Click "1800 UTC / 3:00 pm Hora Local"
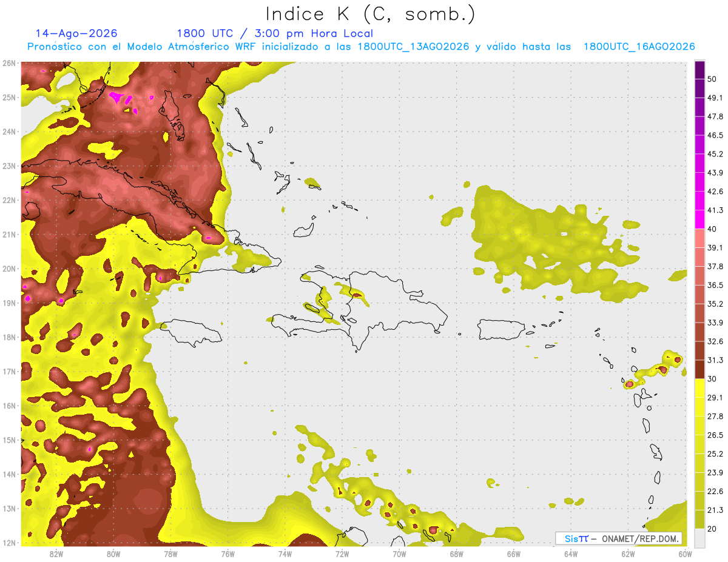728x562 pixels. pyautogui.click(x=275, y=33)
